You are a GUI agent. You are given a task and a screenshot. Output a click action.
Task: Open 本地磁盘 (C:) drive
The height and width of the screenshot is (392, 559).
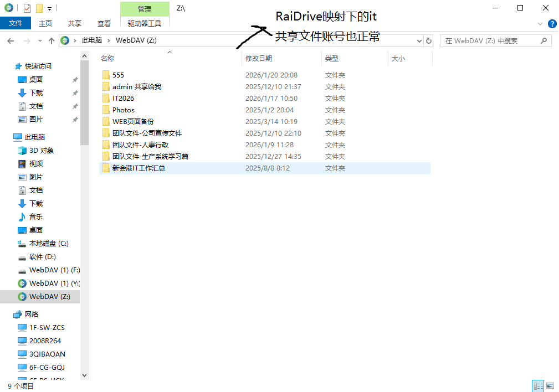point(49,244)
